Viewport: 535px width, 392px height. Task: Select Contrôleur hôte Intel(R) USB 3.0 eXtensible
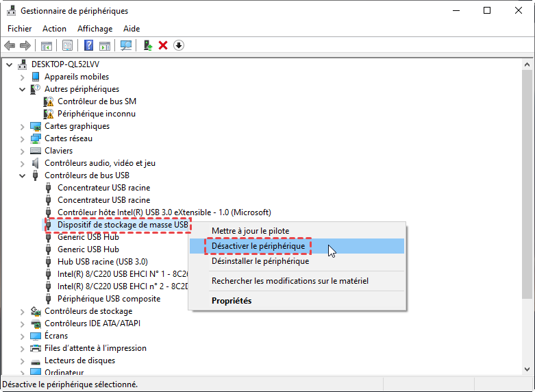click(x=164, y=212)
